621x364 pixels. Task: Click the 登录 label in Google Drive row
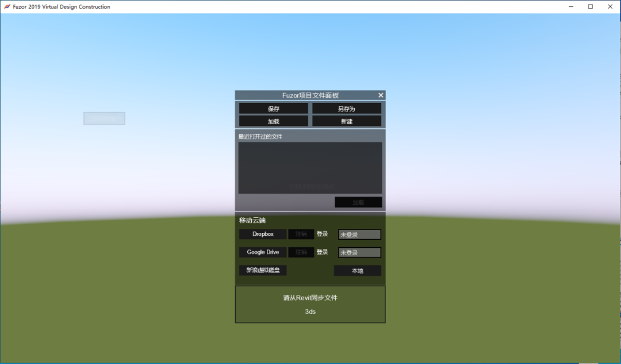tap(322, 252)
